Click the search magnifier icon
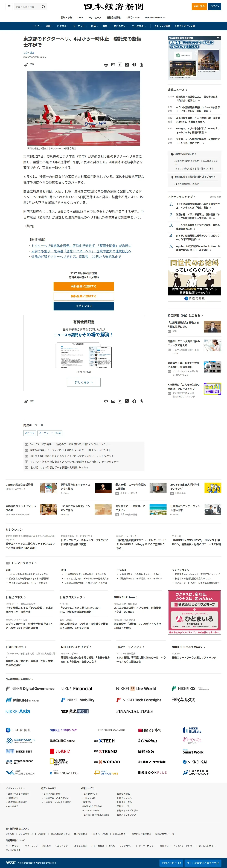The image size is (227, 868). coord(43,7)
